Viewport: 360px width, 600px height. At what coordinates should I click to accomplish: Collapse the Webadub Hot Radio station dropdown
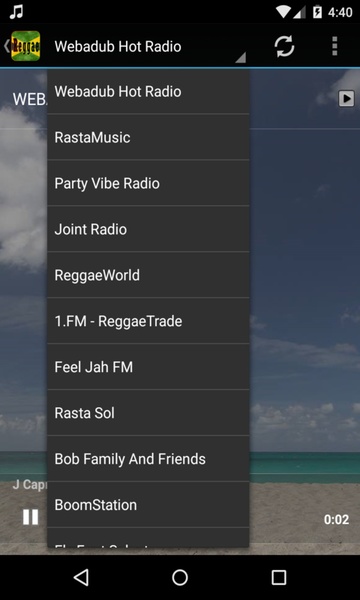pos(149,47)
